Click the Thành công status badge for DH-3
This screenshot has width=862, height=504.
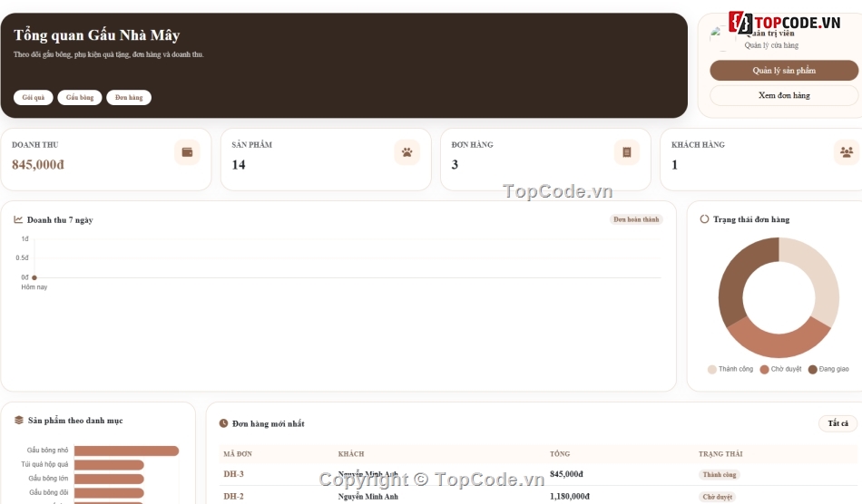[x=719, y=474]
